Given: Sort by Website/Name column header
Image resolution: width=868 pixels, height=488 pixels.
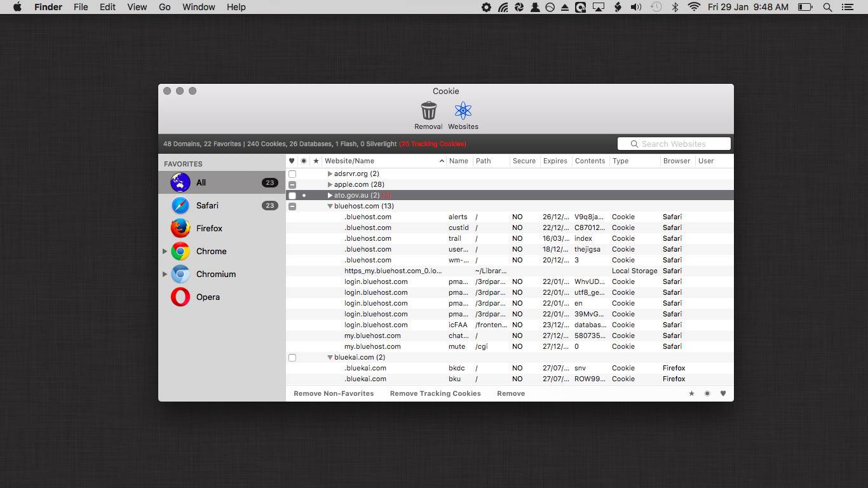Looking at the screenshot, I should click(x=384, y=161).
